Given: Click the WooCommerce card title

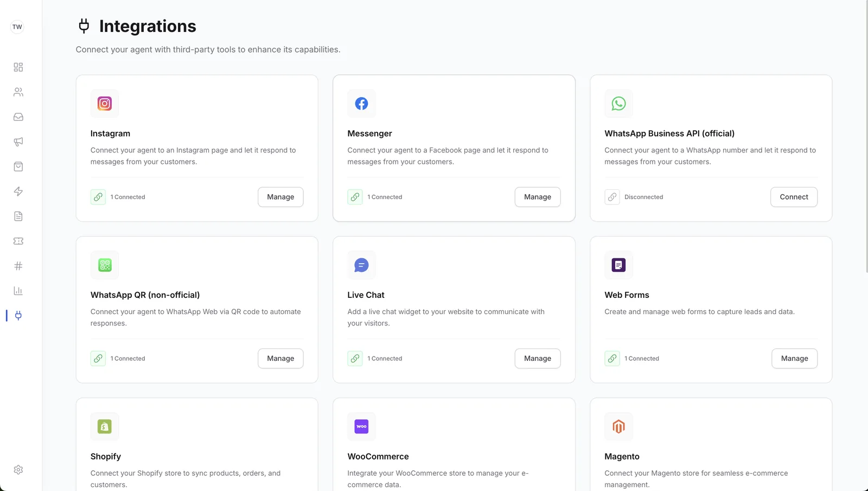Looking at the screenshot, I should tap(378, 457).
